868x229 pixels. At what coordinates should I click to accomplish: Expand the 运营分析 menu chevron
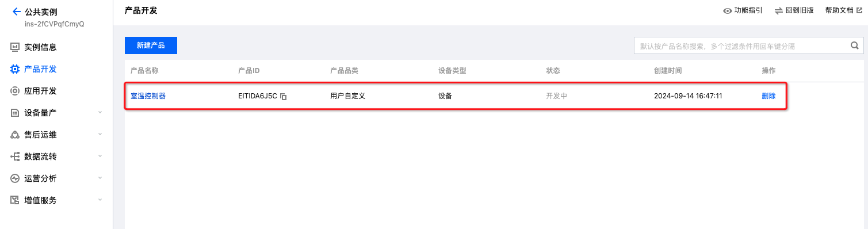coord(100,178)
